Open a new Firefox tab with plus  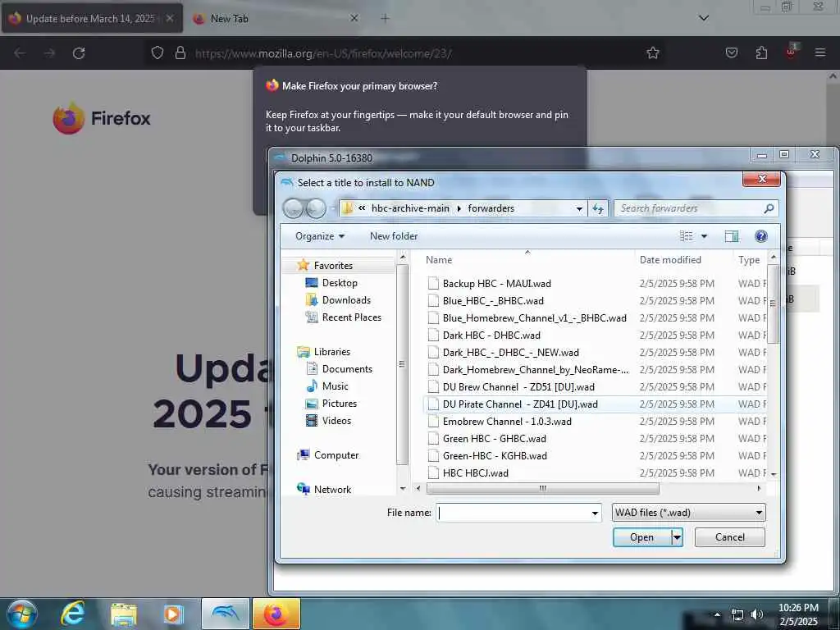(x=385, y=19)
